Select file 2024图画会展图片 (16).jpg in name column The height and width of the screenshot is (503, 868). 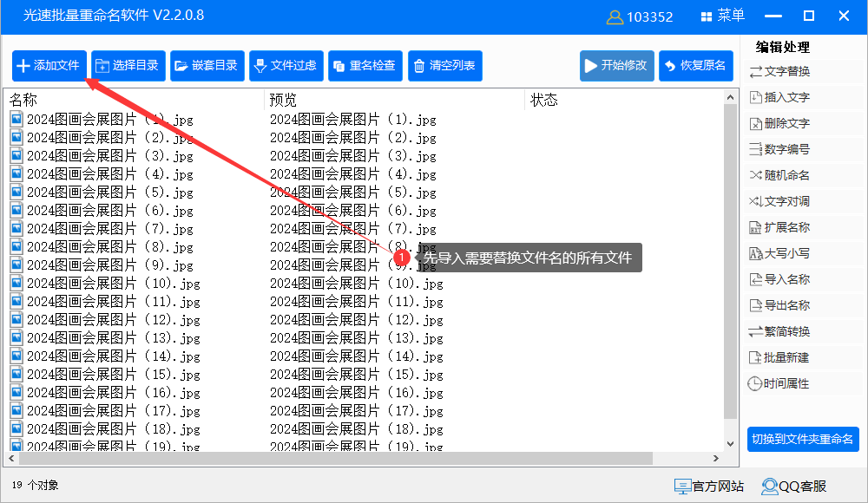pos(114,394)
